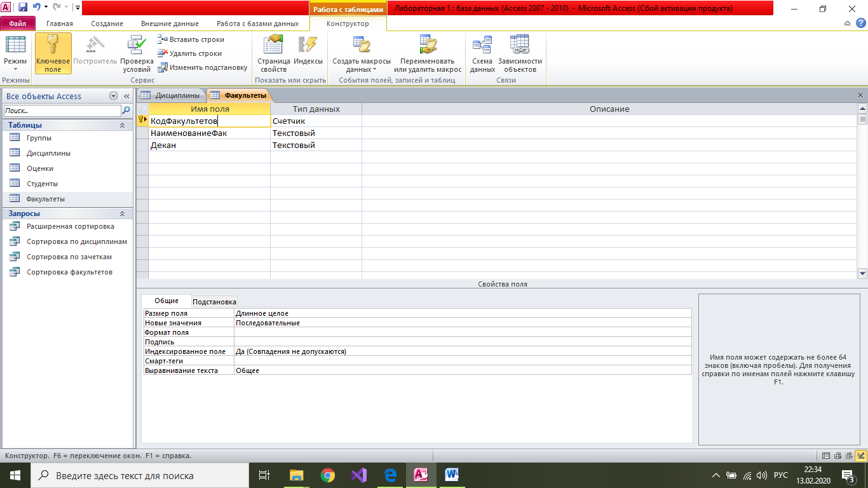Open Страница свойств property sheet
The image size is (868, 488).
(x=274, y=53)
